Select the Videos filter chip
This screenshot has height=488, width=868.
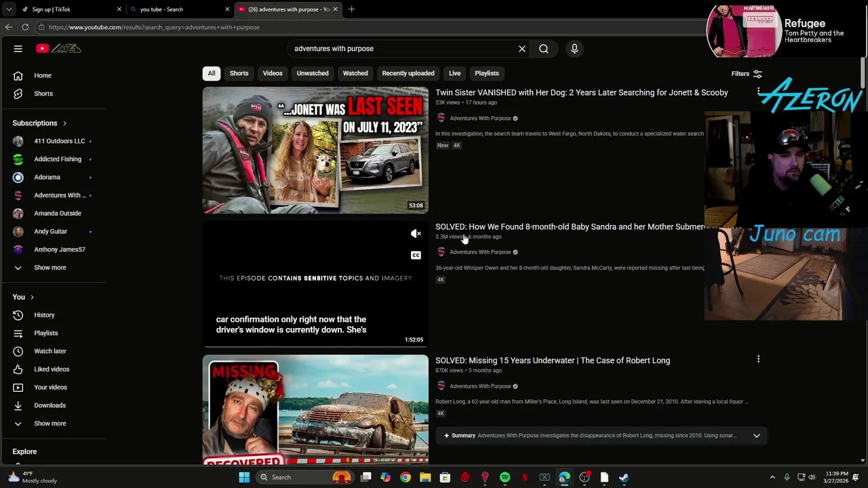273,73
